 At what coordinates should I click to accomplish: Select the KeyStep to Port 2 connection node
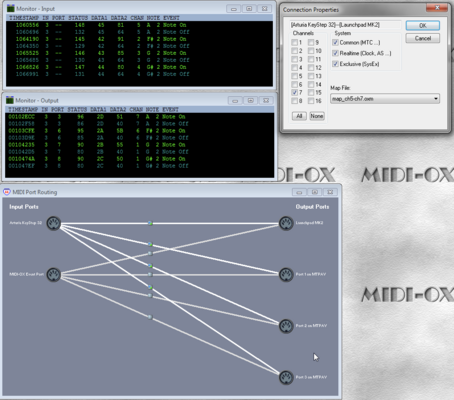click(150, 266)
